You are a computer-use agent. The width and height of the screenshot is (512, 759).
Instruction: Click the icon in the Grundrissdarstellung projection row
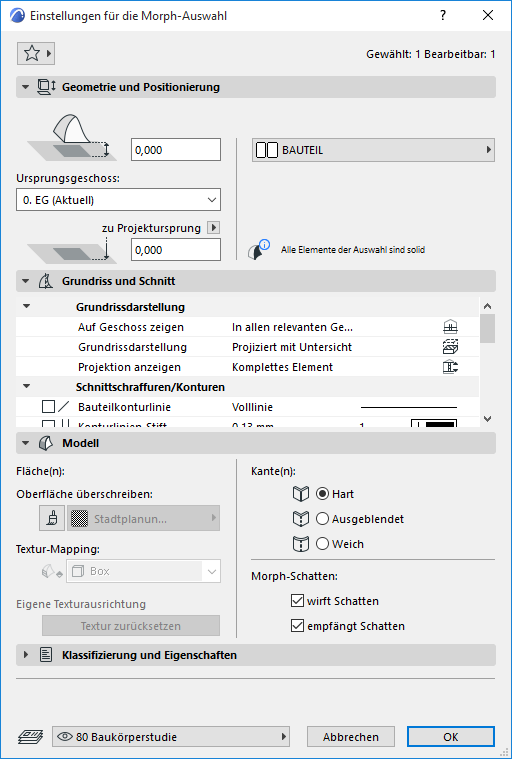tap(450, 347)
